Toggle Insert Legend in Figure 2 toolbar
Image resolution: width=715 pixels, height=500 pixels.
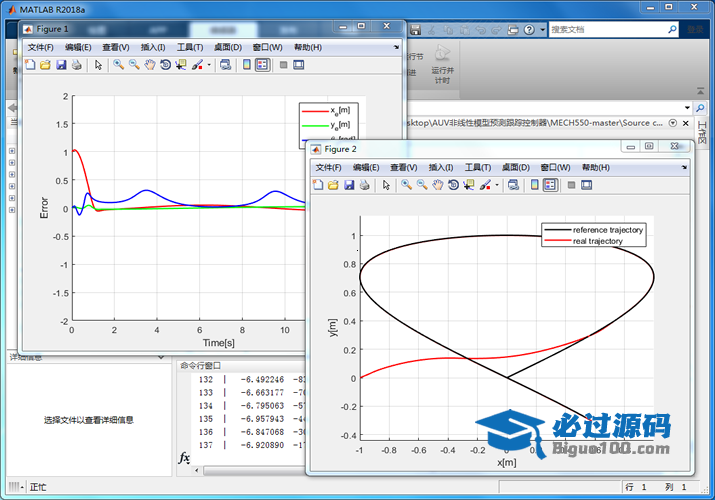click(550, 185)
